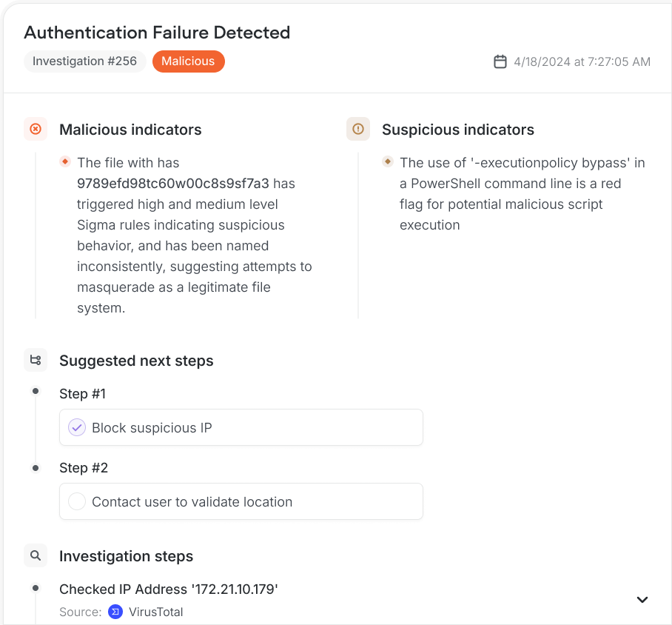Toggle the Malicious status badge
672x625 pixels.
188,61
